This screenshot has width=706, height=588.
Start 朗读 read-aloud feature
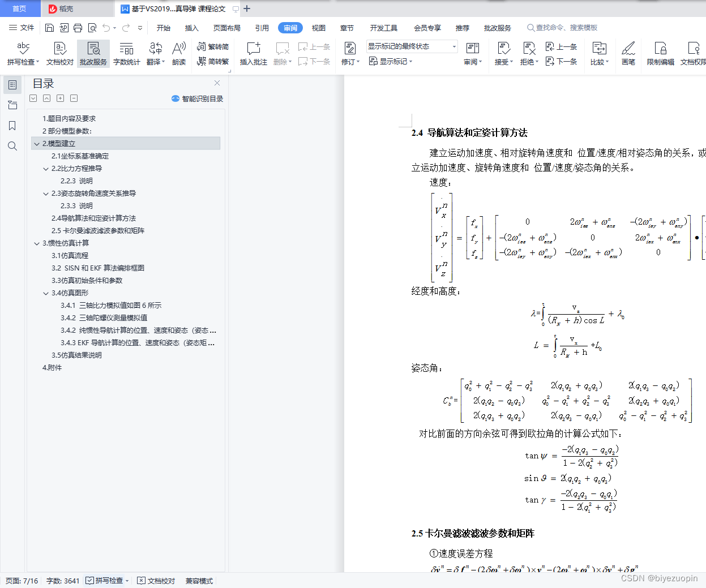tap(179, 53)
